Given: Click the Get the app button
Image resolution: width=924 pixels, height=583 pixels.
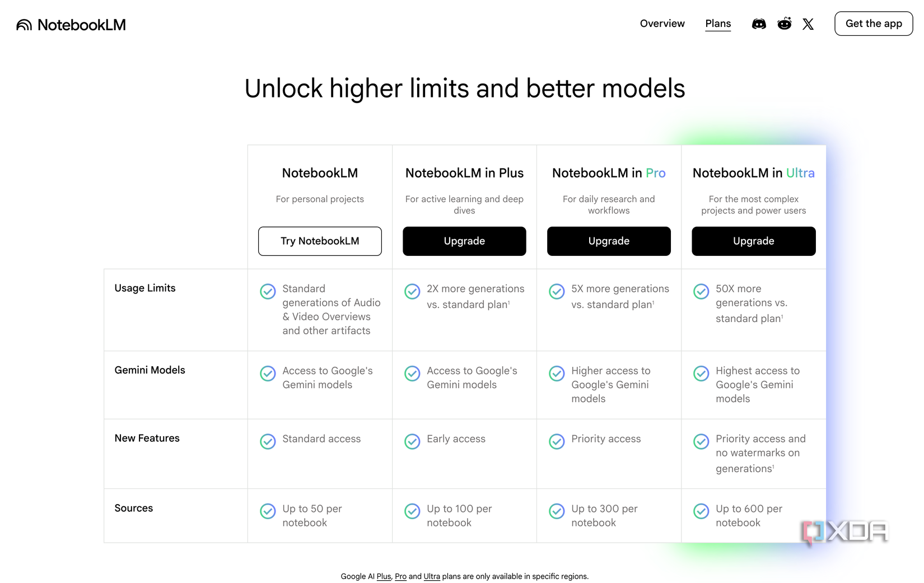Looking at the screenshot, I should click(x=874, y=24).
